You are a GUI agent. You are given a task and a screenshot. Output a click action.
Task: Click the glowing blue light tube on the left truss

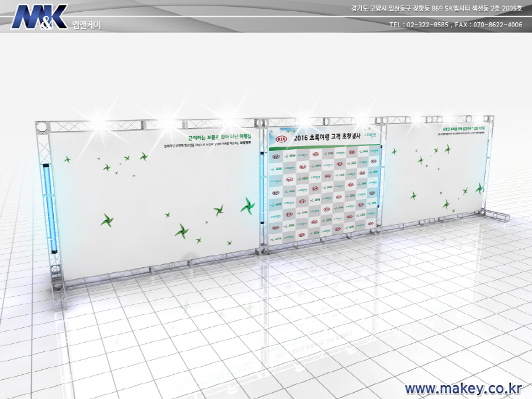click(50, 208)
